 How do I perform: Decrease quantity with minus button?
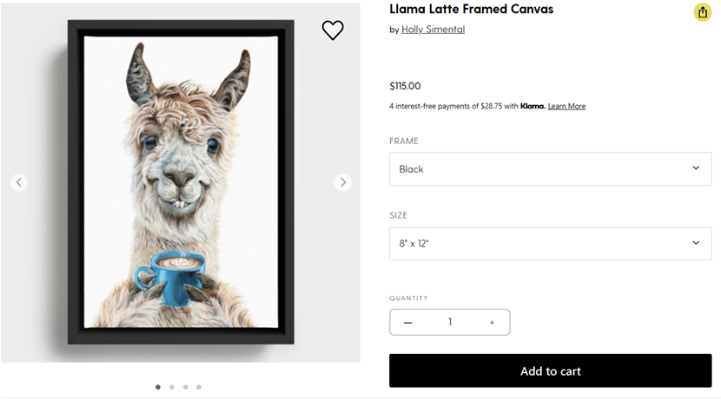click(x=408, y=322)
